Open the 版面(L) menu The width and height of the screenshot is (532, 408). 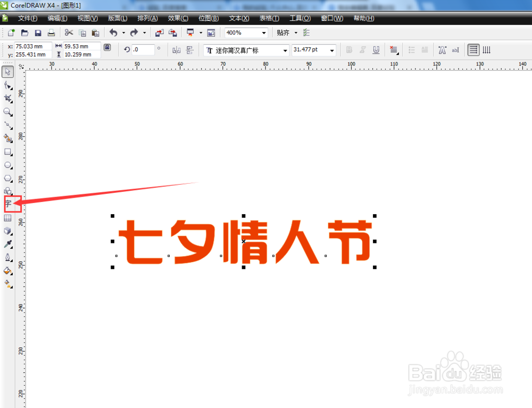pyautogui.click(x=118, y=18)
